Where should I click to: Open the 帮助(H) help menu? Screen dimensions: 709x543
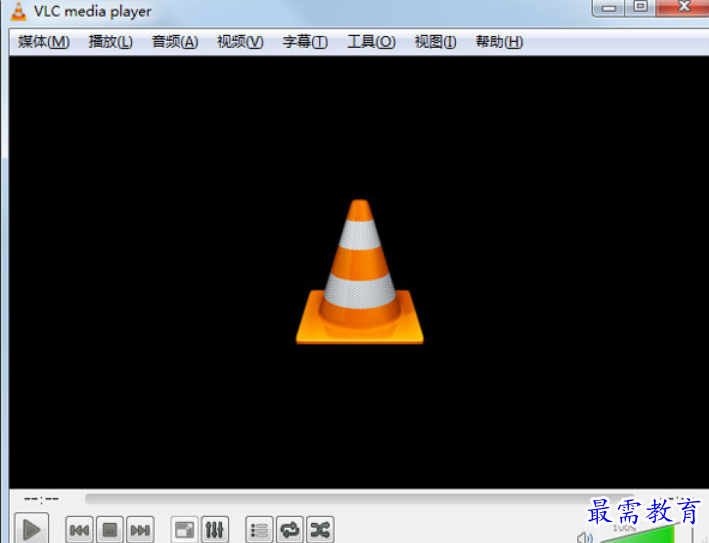click(x=499, y=42)
